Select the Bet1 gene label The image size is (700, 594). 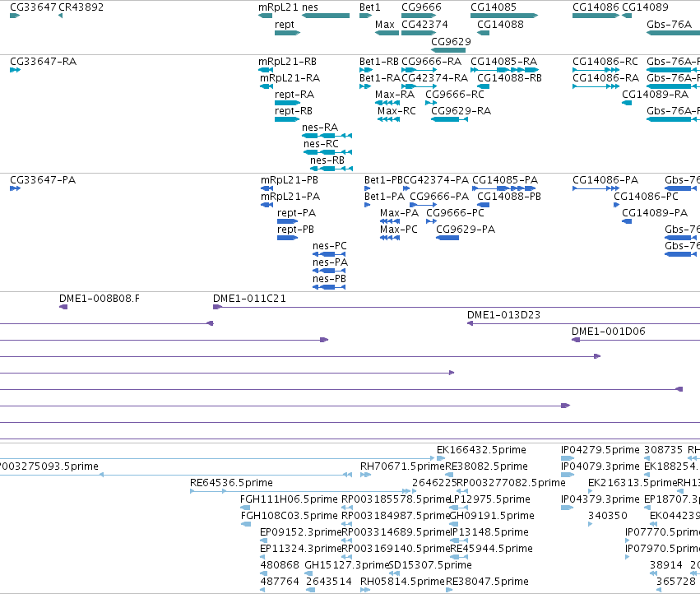coord(369,7)
